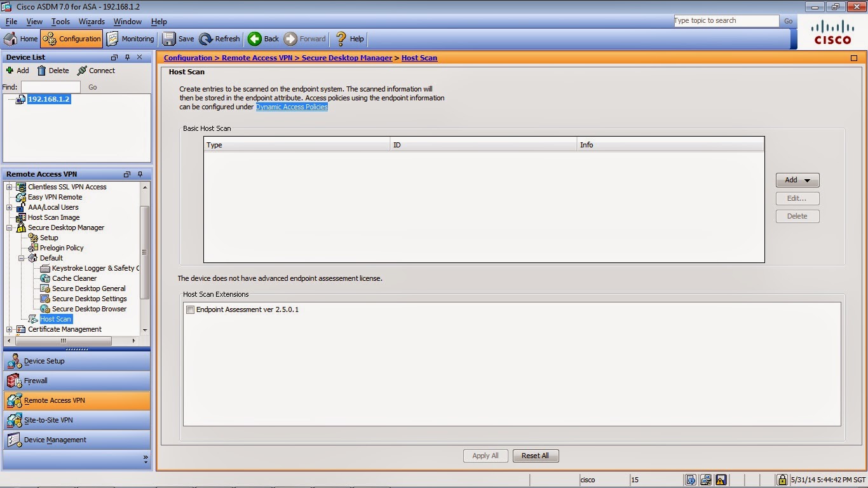Click the disabled Delete button beside the table

tap(797, 216)
